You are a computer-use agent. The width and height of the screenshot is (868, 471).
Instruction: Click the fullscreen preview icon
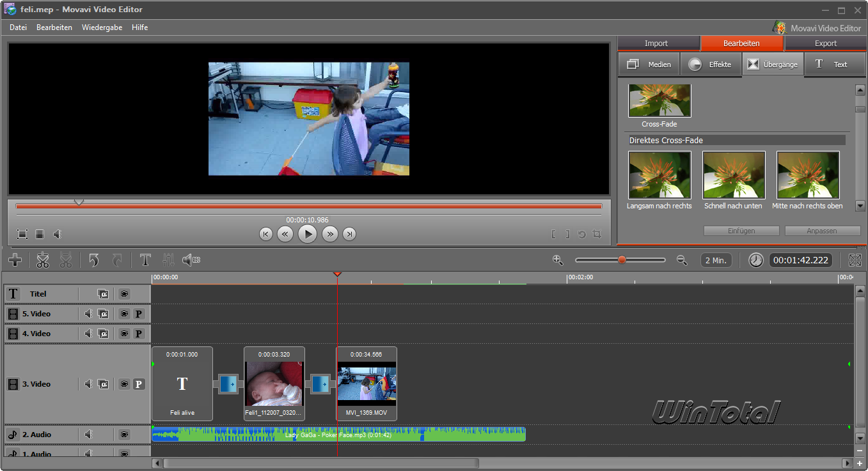22,235
